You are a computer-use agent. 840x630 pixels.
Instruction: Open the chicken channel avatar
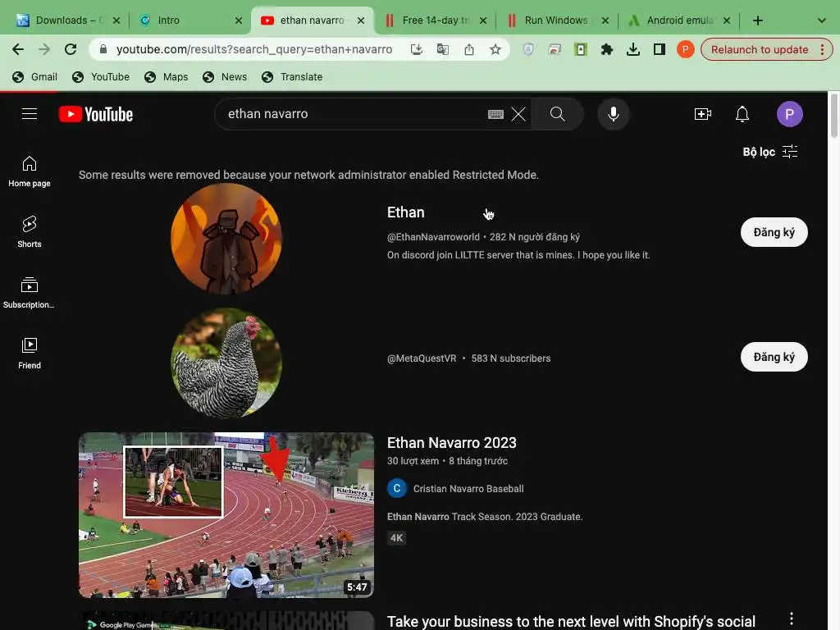226,363
